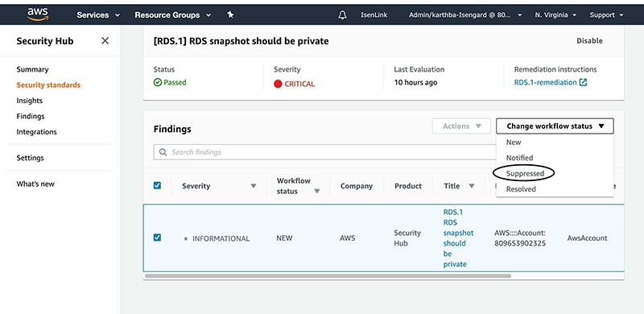Click the red CRITICAL severity indicator
The image size is (644, 314).
pyautogui.click(x=278, y=84)
